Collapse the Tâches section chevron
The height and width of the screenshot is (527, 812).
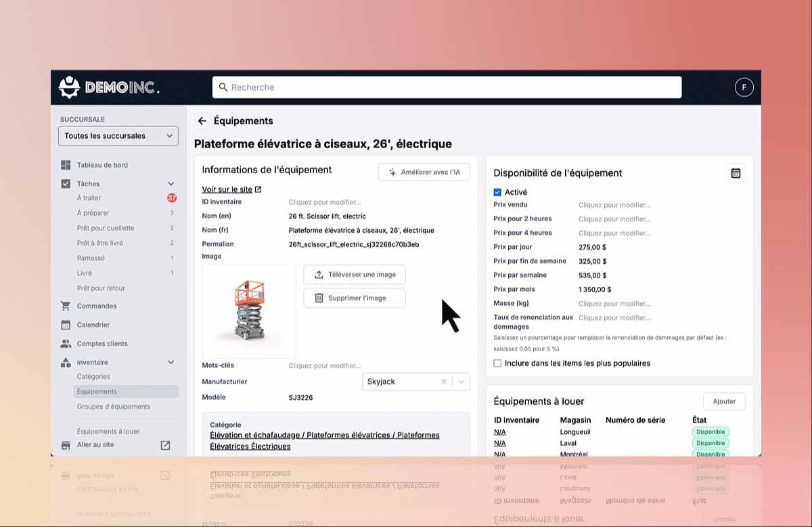(x=171, y=183)
